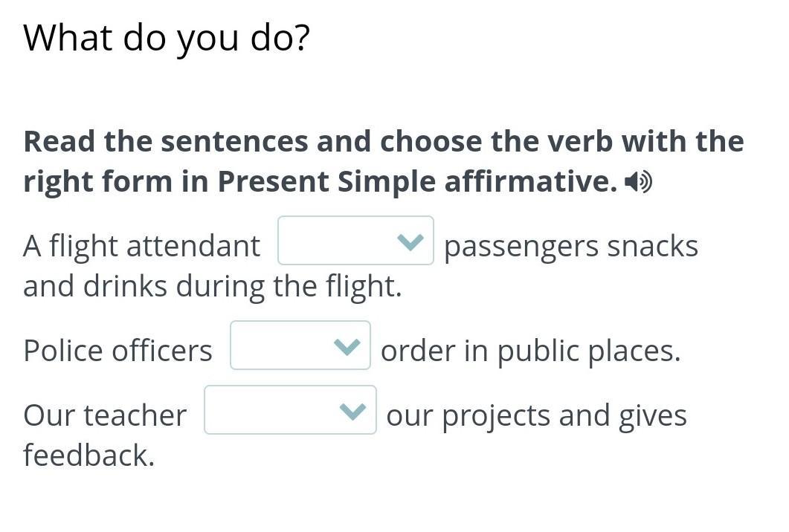Click the text "our projects and gives"

tap(536, 416)
